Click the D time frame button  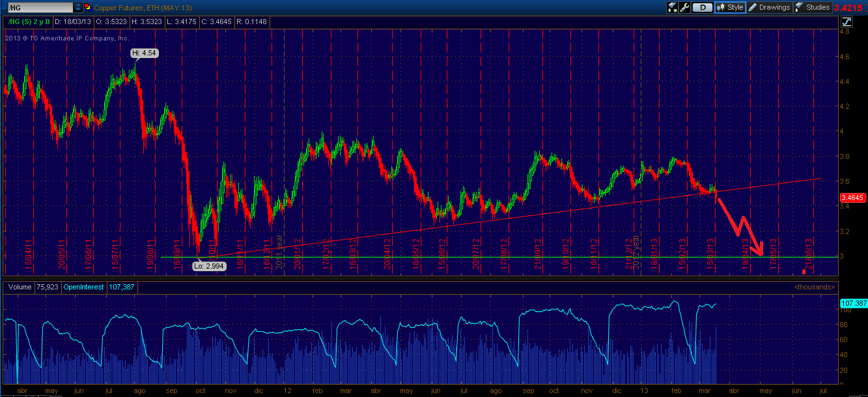click(703, 7)
